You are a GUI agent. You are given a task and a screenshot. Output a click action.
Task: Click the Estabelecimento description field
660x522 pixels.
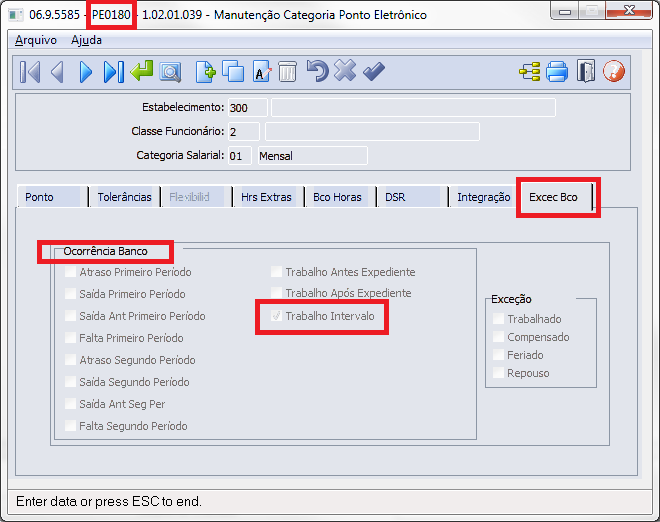pyautogui.click(x=413, y=108)
